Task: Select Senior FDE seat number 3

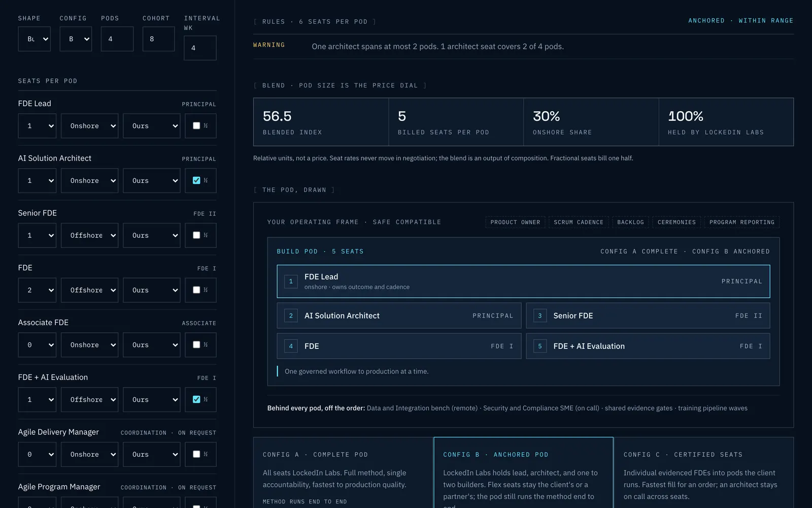Action: (648, 315)
